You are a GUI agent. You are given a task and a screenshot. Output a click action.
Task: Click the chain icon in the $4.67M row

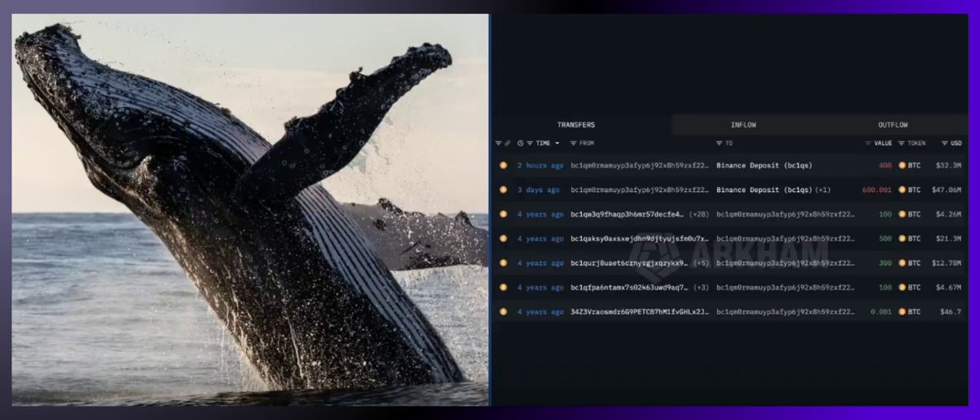(x=503, y=288)
